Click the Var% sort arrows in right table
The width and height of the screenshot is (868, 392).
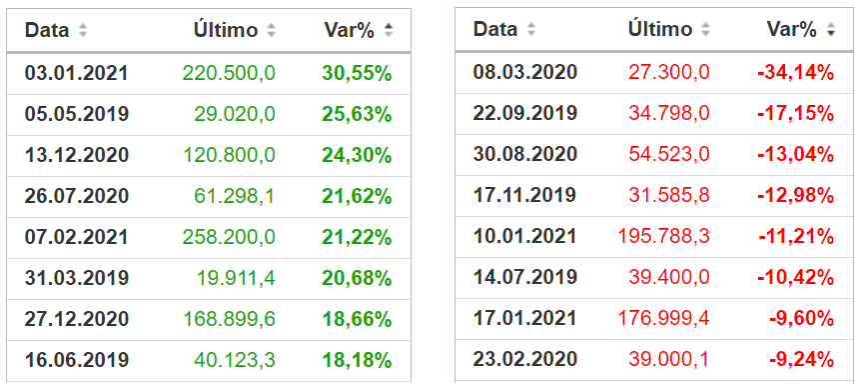[x=830, y=29]
